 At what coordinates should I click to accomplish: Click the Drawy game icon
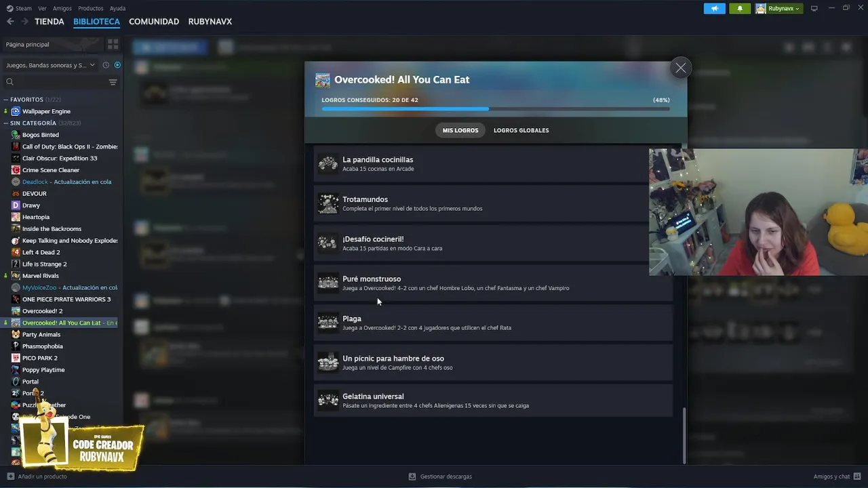click(x=16, y=205)
